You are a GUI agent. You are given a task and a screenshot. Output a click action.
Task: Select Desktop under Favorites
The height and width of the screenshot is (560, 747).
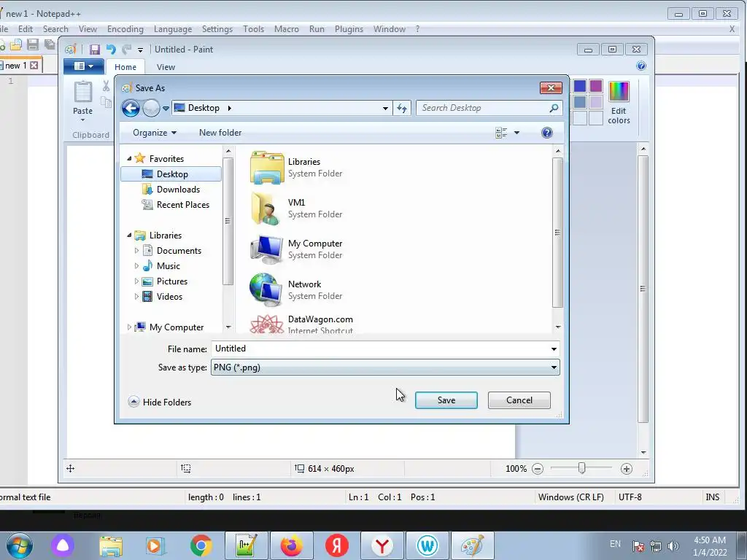coord(171,174)
